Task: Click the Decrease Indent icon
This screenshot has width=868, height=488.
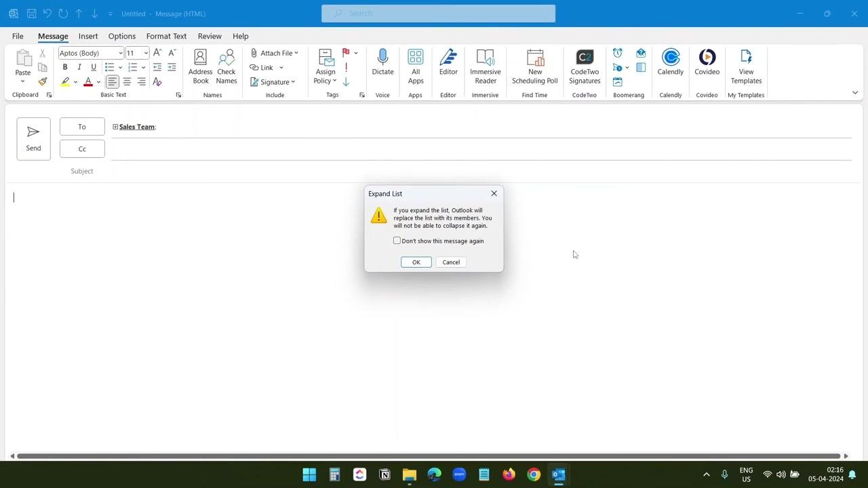Action: point(157,67)
